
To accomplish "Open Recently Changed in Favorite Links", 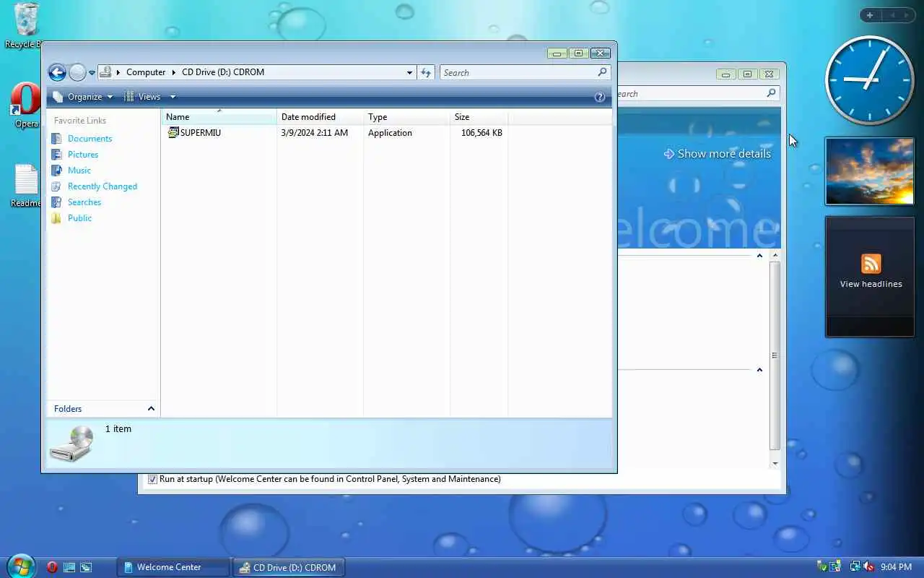I will [102, 186].
